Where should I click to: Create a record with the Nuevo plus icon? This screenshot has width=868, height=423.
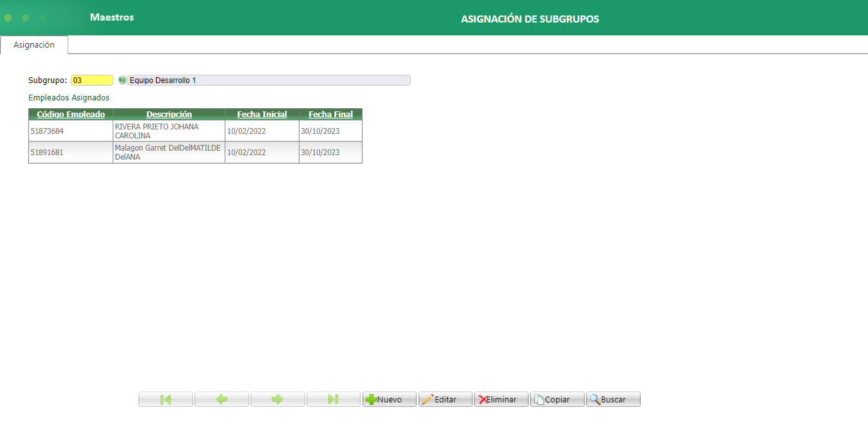click(x=372, y=399)
